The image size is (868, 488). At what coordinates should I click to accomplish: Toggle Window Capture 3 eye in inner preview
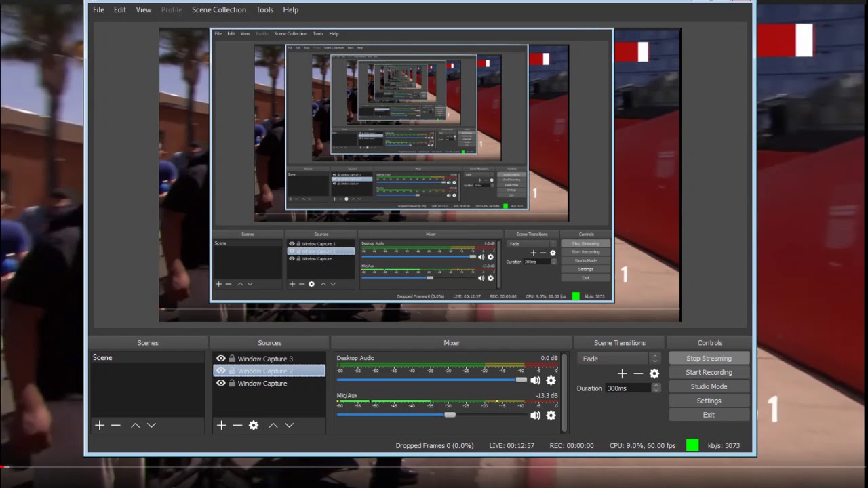click(292, 244)
